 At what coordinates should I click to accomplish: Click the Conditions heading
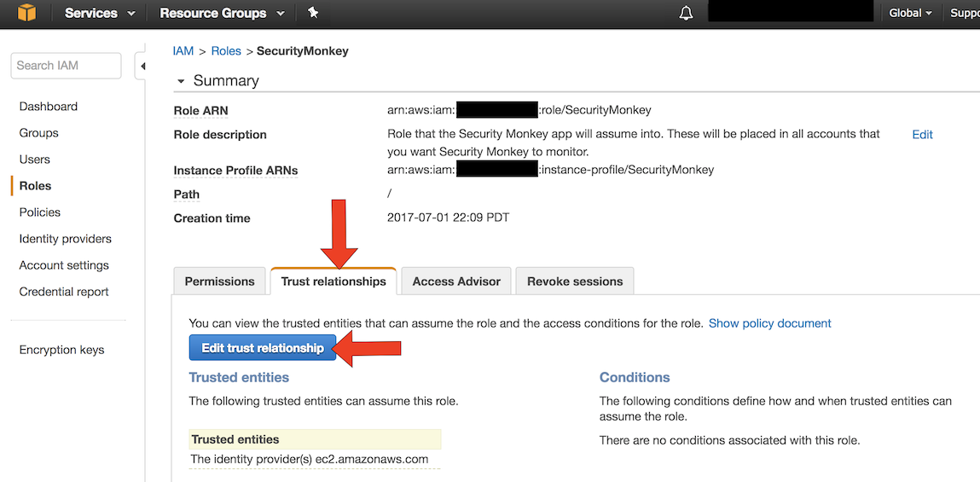(x=635, y=378)
